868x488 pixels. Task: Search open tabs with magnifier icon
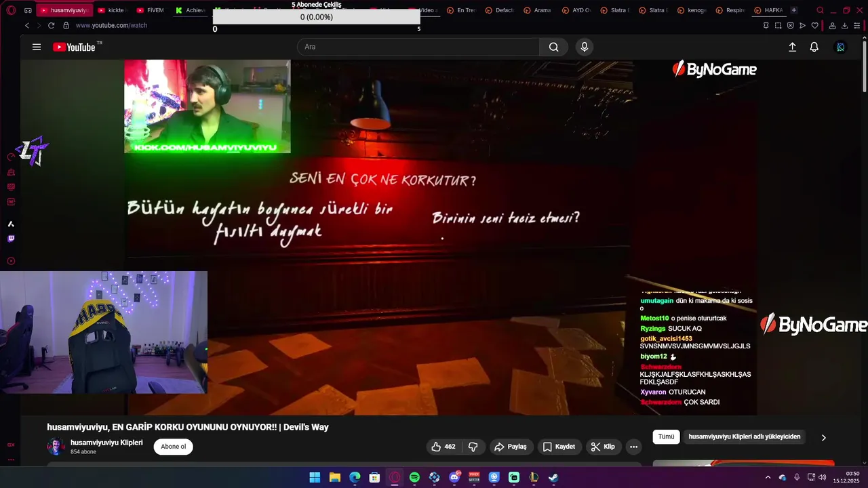[x=820, y=10]
